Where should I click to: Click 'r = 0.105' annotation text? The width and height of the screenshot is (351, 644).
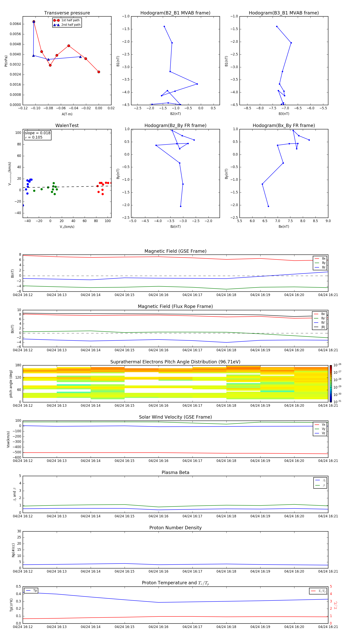[34, 137]
